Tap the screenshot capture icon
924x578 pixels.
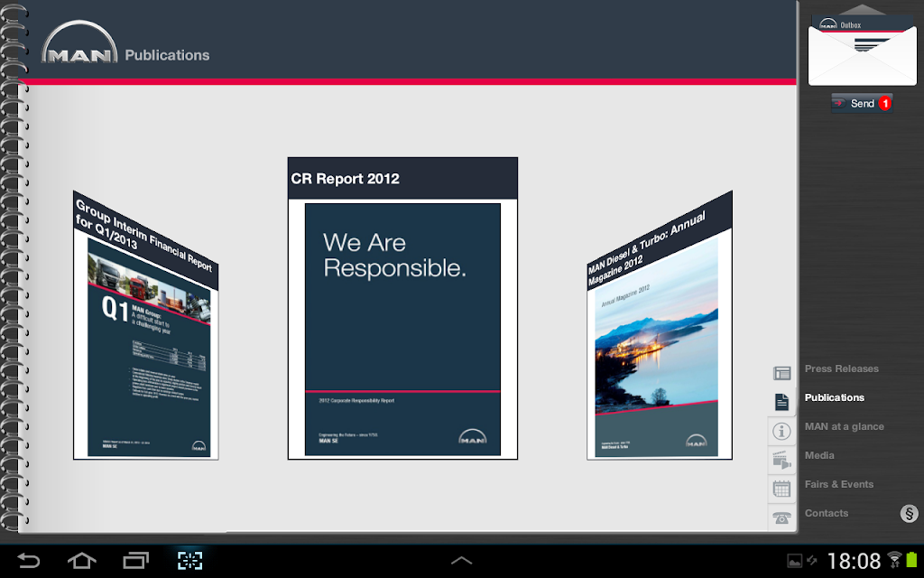click(189, 560)
